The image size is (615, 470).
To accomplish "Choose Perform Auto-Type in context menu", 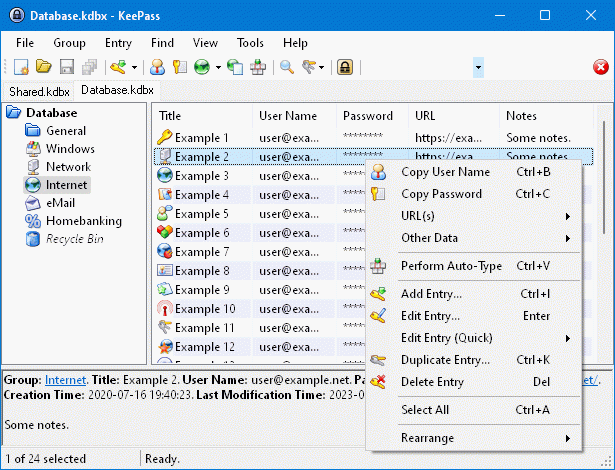I will click(x=474, y=266).
